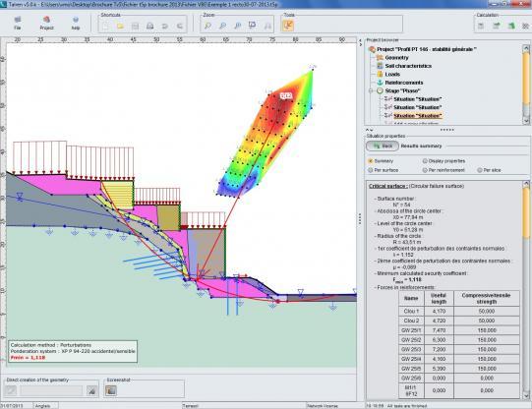
Task: Click the Help icon in toolbar
Action: [x=76, y=23]
